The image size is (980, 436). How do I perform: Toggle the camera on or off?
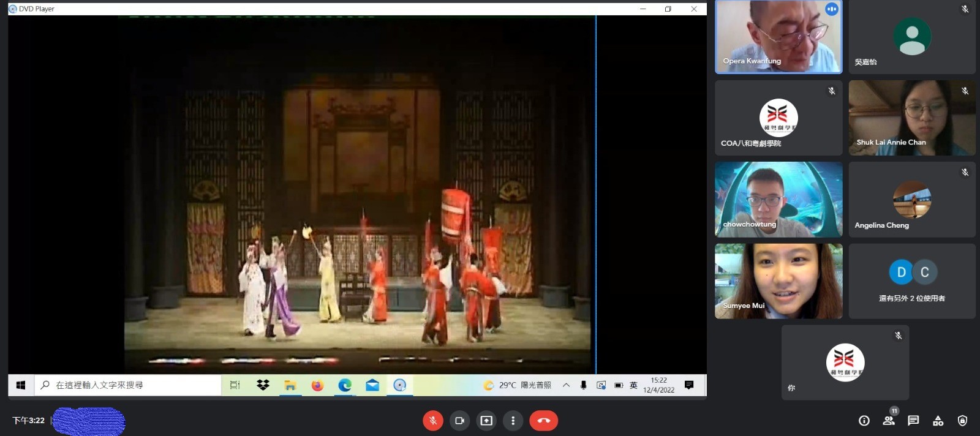point(459,421)
